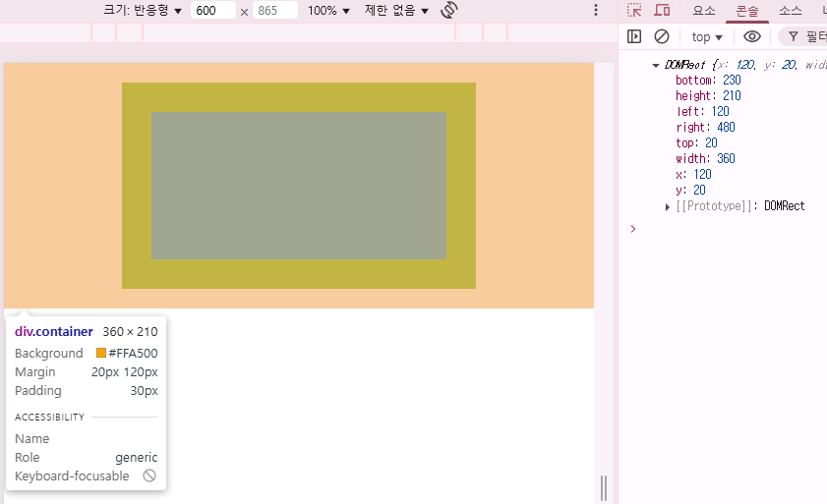Switch to the 소스 tab
Viewport: 827px width, 504px height.
tap(790, 11)
